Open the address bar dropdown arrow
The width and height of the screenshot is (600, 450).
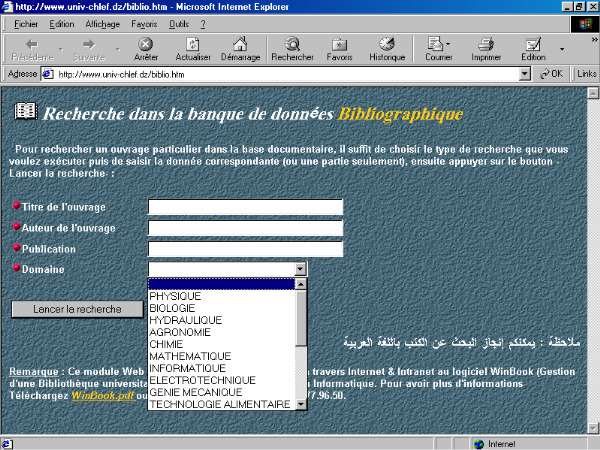pos(525,73)
